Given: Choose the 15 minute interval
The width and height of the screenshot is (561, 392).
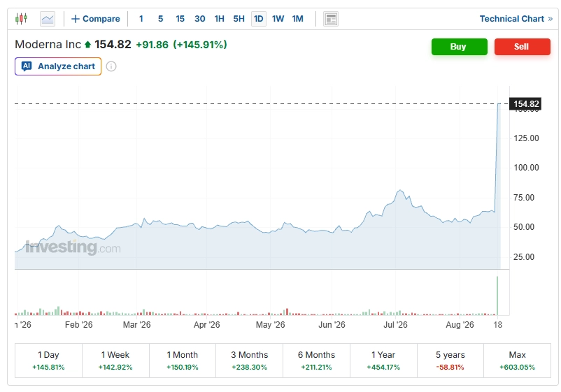Looking at the screenshot, I should tap(180, 19).
